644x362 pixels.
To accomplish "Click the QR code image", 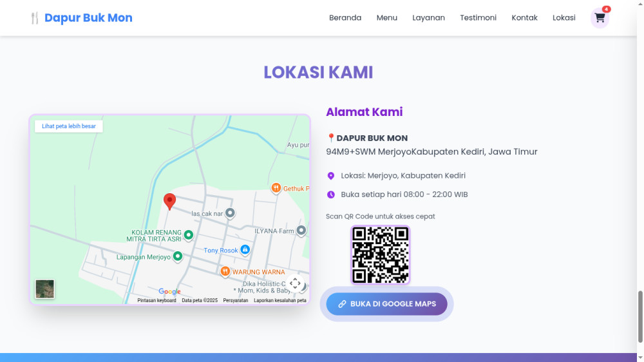I will pyautogui.click(x=381, y=254).
